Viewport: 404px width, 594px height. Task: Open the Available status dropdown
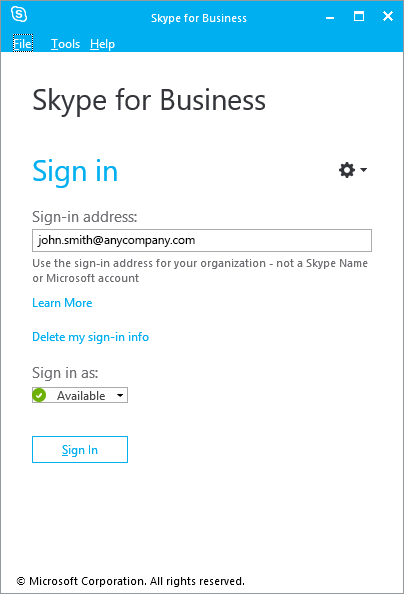[80, 395]
